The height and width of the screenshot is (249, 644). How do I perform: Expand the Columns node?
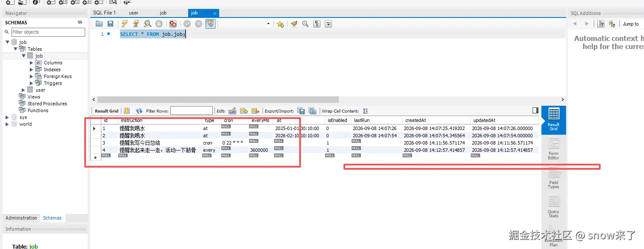[x=31, y=63]
